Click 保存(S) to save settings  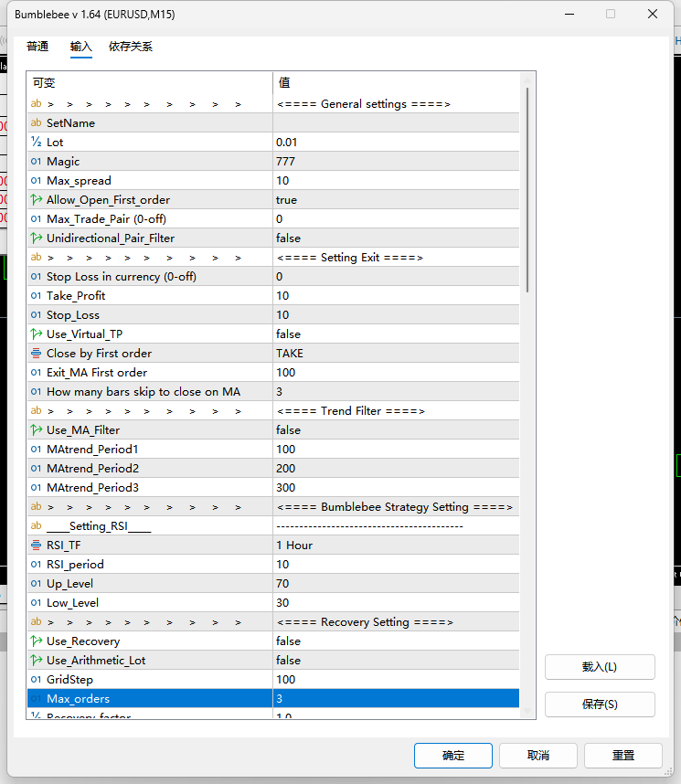click(600, 705)
